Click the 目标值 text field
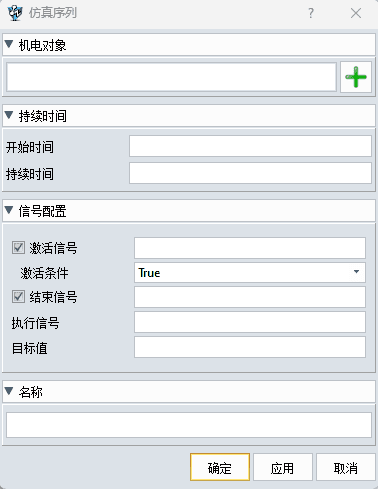 coord(250,347)
